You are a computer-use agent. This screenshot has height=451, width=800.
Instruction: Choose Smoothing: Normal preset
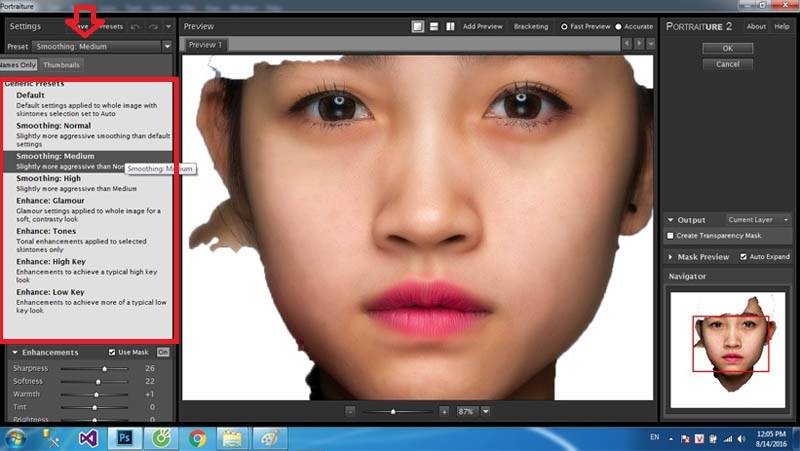point(87,134)
